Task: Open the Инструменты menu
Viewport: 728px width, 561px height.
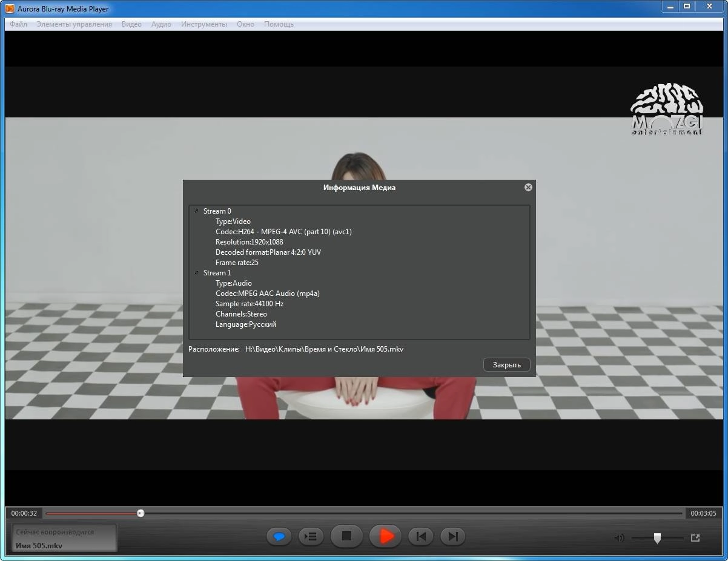Action: (x=204, y=24)
